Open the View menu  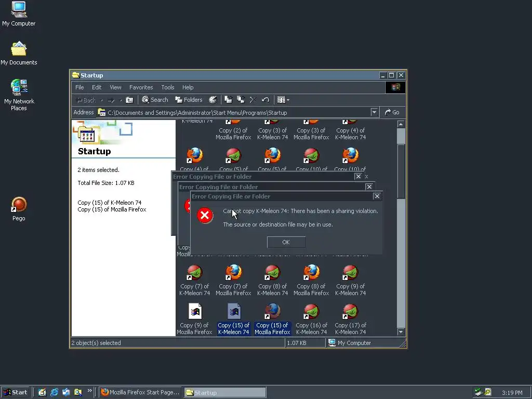(115, 87)
